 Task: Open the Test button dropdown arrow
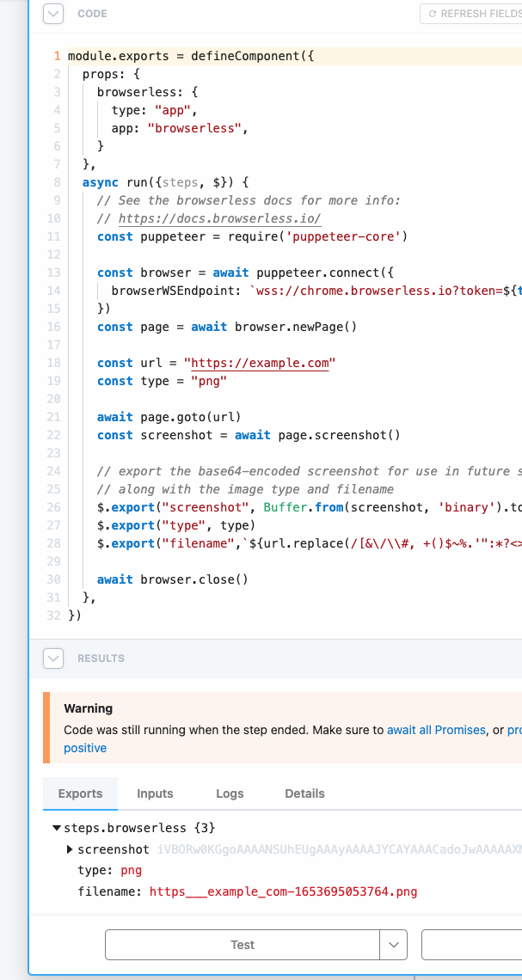394,944
